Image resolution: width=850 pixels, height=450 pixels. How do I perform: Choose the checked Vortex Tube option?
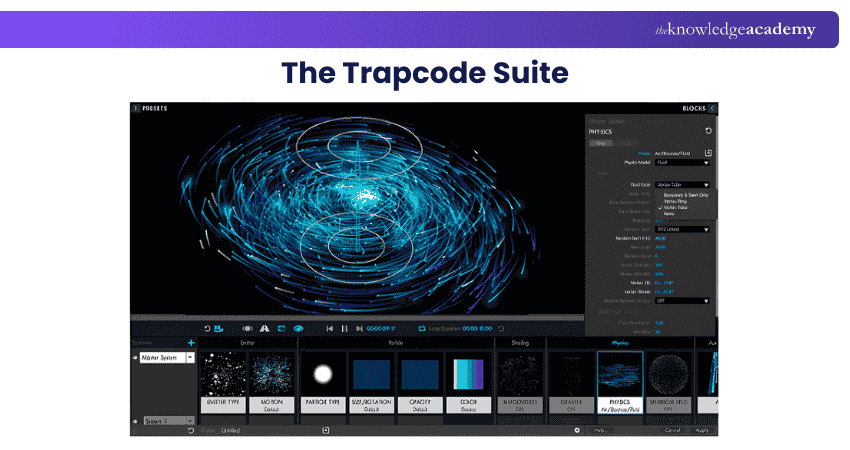coord(675,207)
